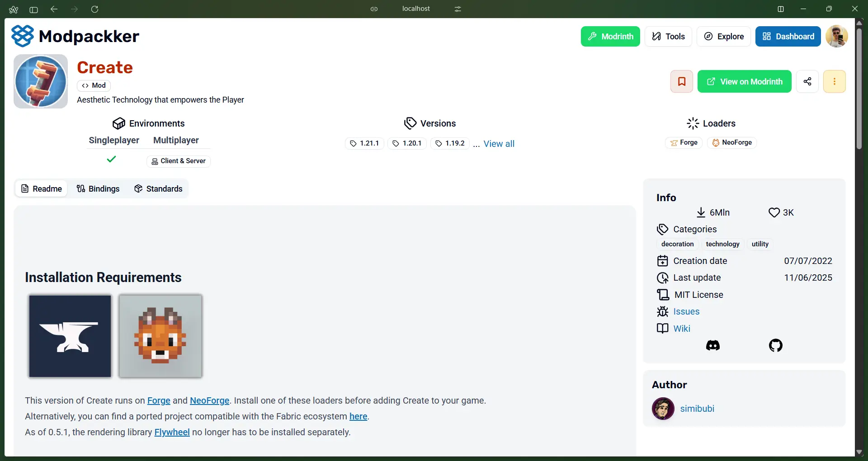The image size is (868, 461).
Task: Select version tag 1.19.2
Action: (450, 143)
